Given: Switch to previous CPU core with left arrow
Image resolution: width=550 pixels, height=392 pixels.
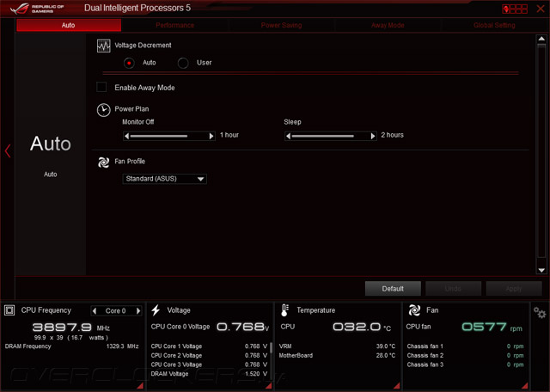Looking at the screenshot, I should pyautogui.click(x=95, y=311).
